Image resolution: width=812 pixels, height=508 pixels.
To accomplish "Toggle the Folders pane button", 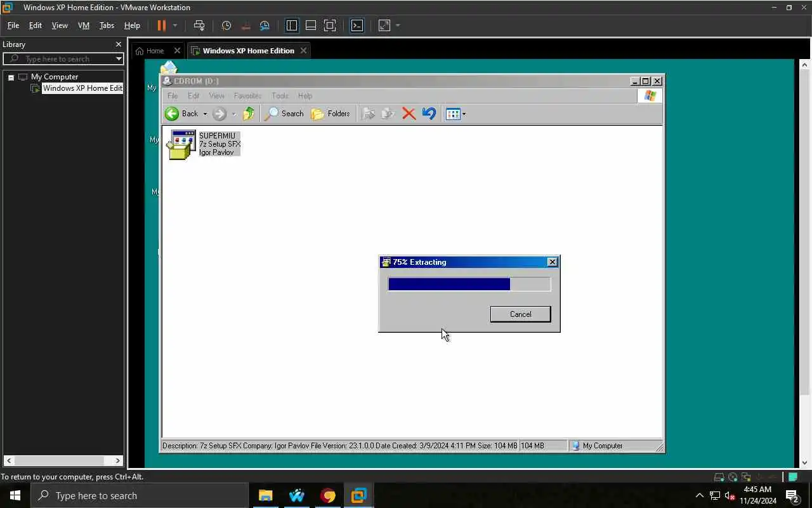I will pyautogui.click(x=331, y=114).
